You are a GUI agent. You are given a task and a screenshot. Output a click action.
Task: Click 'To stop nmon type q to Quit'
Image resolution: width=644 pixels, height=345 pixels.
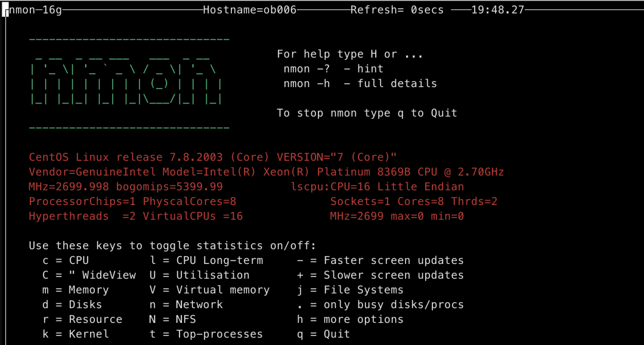[x=367, y=113]
